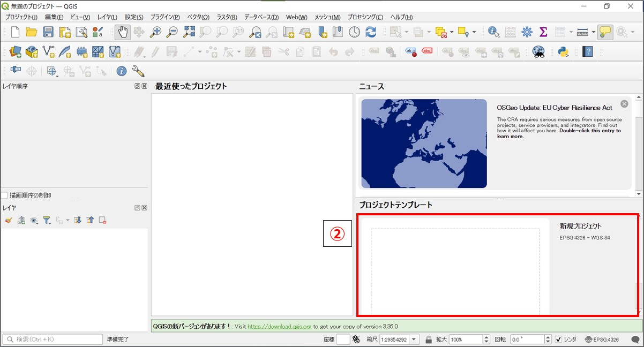Click the wrench icon in the third toolbar
Image resolution: width=644 pixels, height=347 pixels.
click(138, 71)
